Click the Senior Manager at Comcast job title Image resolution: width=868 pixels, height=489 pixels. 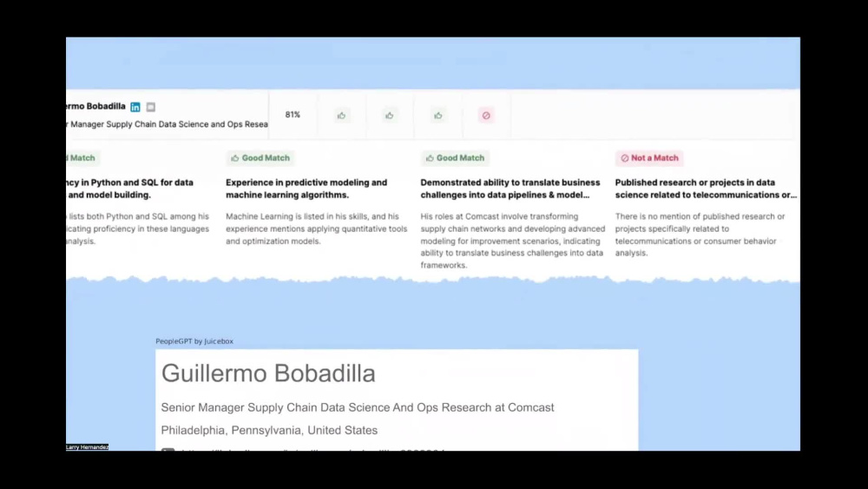point(358,407)
